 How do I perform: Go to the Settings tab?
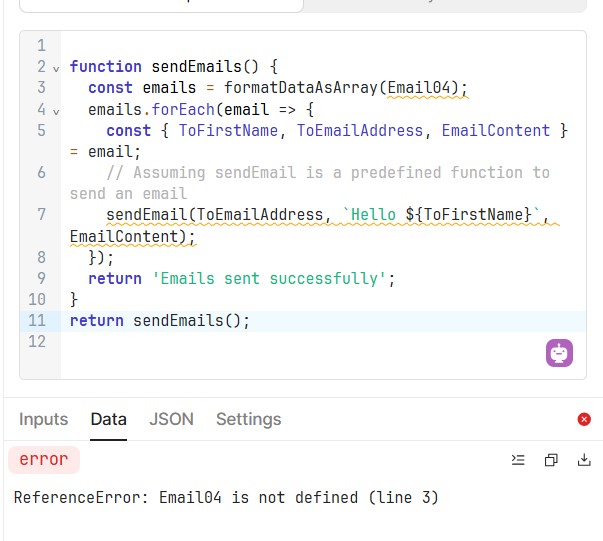pos(248,419)
